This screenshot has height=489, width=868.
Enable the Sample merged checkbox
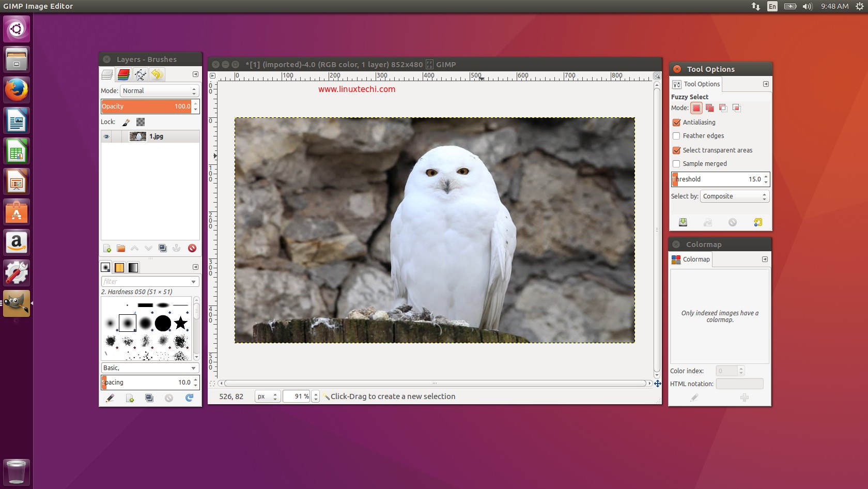tap(676, 164)
